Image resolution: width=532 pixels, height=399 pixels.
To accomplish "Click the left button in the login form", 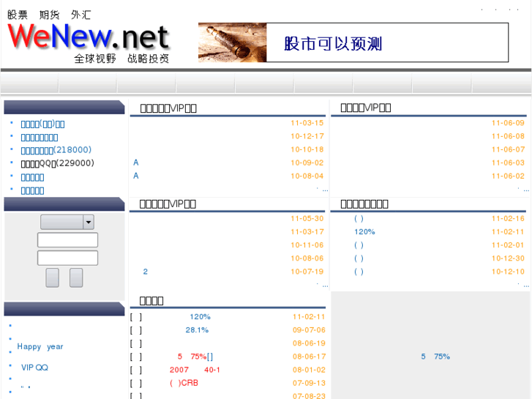I will coord(52,277).
